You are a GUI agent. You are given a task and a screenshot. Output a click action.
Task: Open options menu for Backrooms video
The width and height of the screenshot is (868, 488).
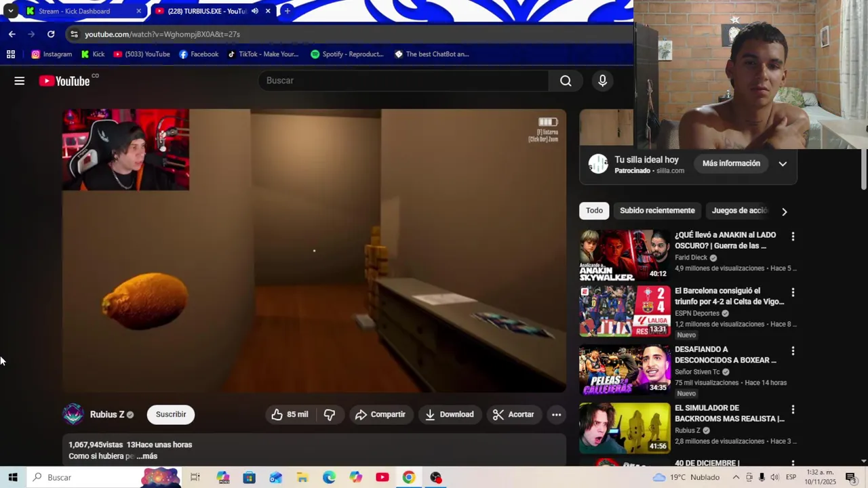click(x=793, y=409)
